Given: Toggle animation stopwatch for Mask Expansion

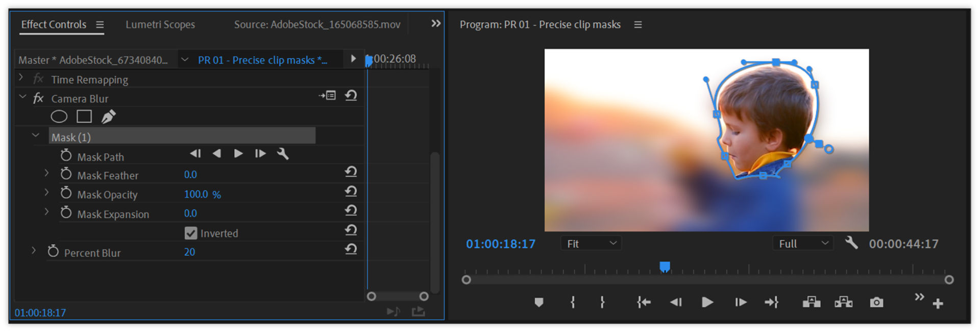Looking at the screenshot, I should pyautogui.click(x=66, y=212).
